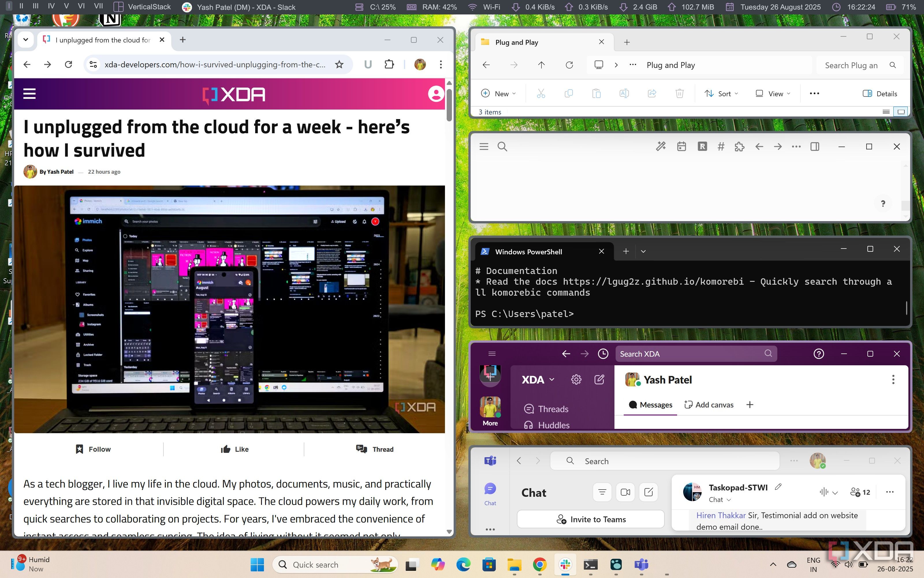Open the Hiren Thakkar name link in Teams
Screen dimensions: 924x578
[x=721, y=515]
